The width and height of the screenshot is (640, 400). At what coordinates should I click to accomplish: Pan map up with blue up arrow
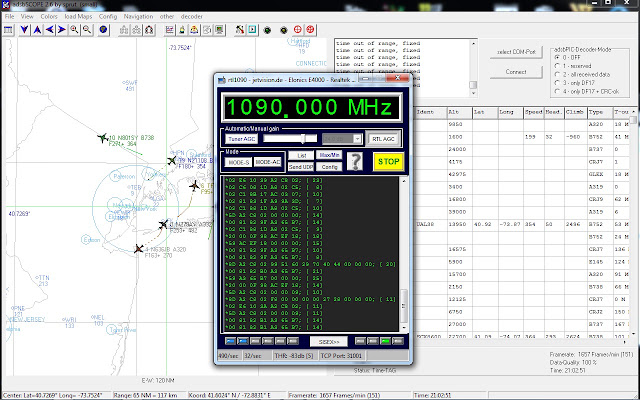[x=37, y=30]
